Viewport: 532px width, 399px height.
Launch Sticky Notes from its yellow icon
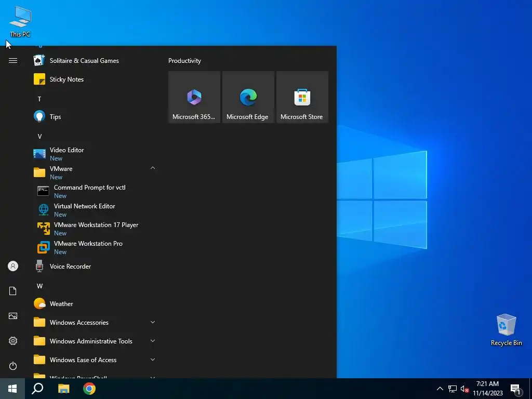39,79
